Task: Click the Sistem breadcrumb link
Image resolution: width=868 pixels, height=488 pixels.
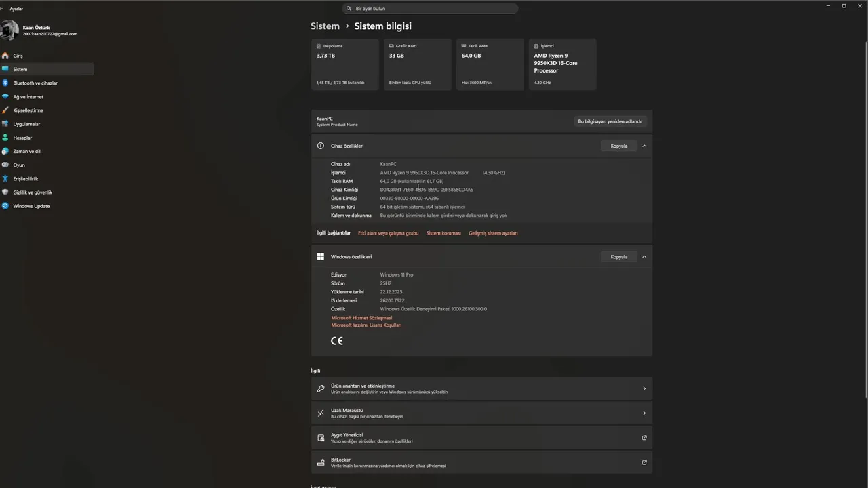Action: pyautogui.click(x=325, y=26)
